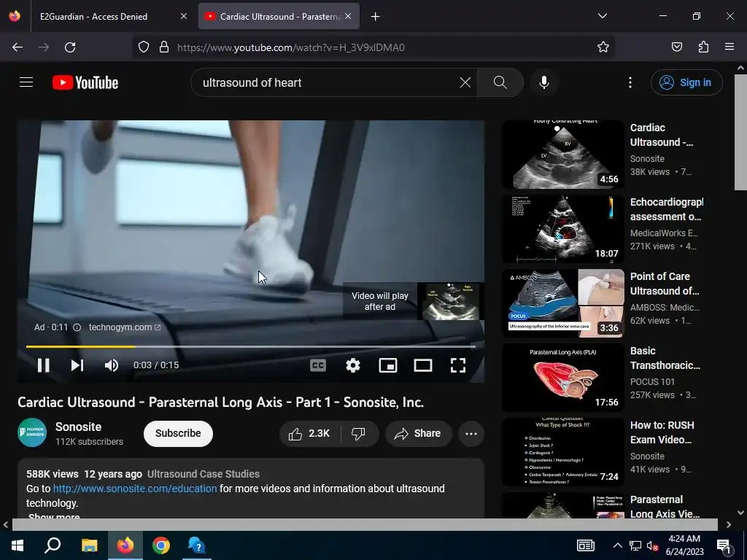
Task: Open Parasternal Long Axis View title
Action: pos(665,507)
